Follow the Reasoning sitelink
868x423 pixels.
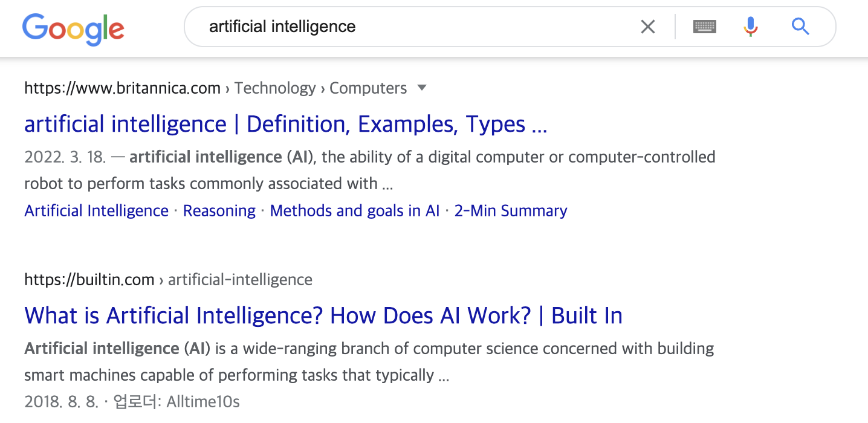[x=219, y=211]
